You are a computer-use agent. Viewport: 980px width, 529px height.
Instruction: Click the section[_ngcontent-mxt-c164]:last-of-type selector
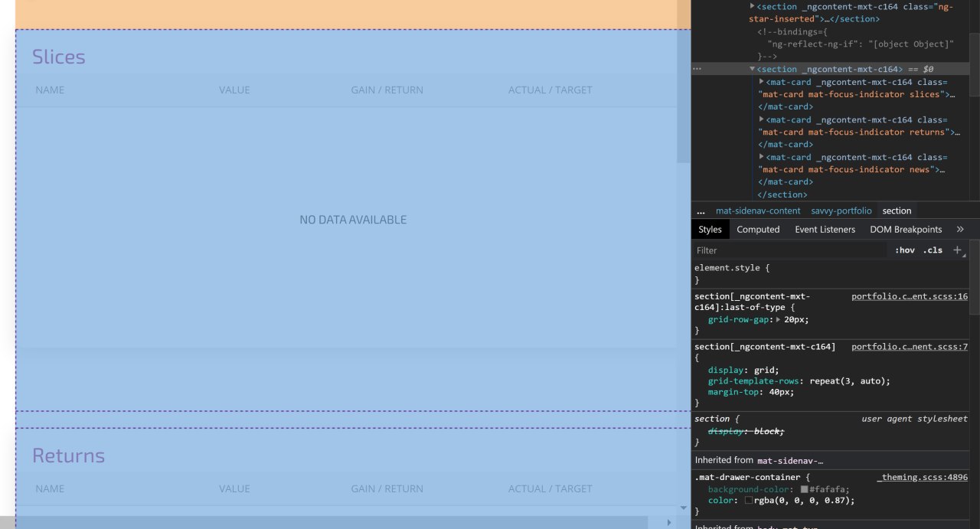coord(752,302)
